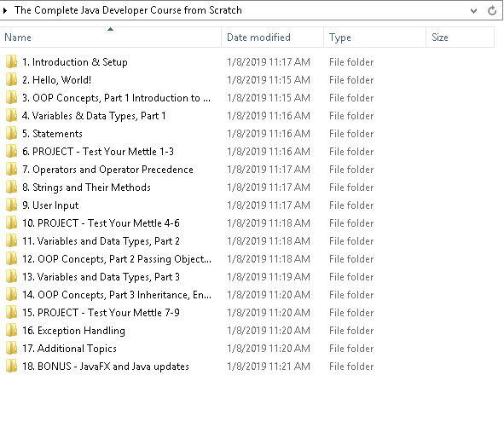504x439 pixels.
Task: Click folder icon for BONUS - JavaFX item
Action: (x=11, y=366)
